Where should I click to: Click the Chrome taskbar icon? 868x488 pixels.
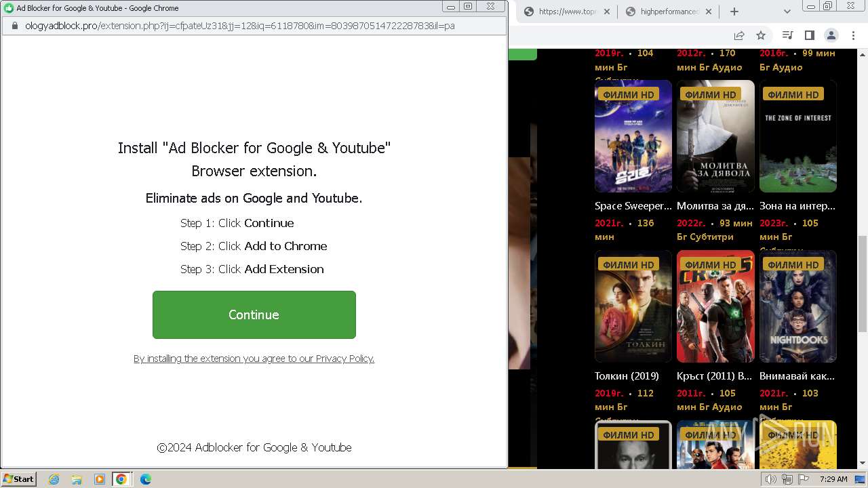point(121,479)
